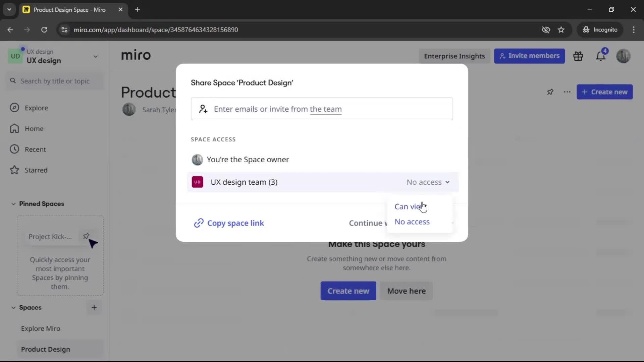Reload the page
644x362 pixels.
click(x=44, y=29)
